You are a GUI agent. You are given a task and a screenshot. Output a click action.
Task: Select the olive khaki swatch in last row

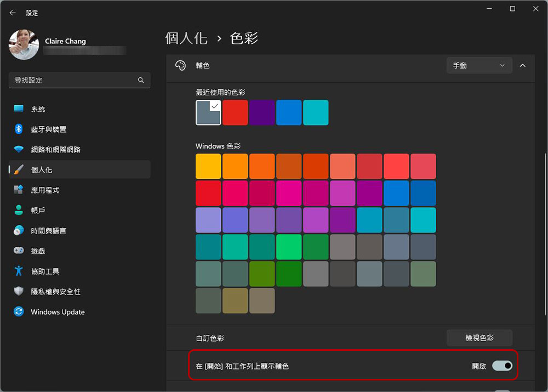235,301
